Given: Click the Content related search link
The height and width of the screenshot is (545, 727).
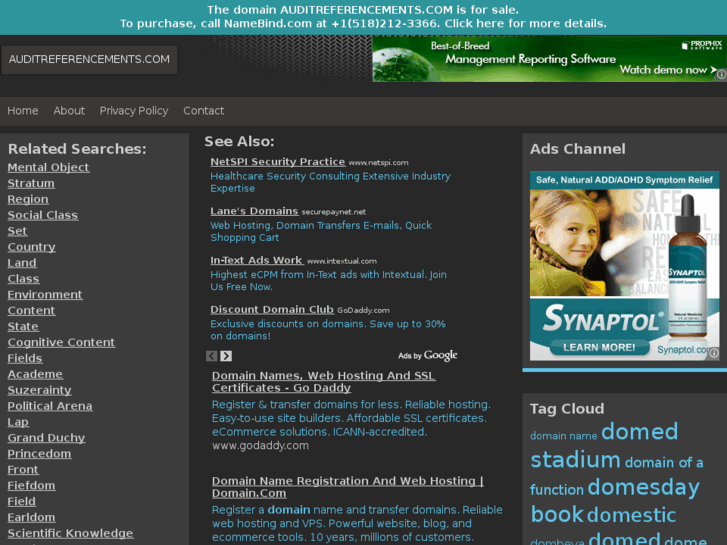Looking at the screenshot, I should coord(32,311).
